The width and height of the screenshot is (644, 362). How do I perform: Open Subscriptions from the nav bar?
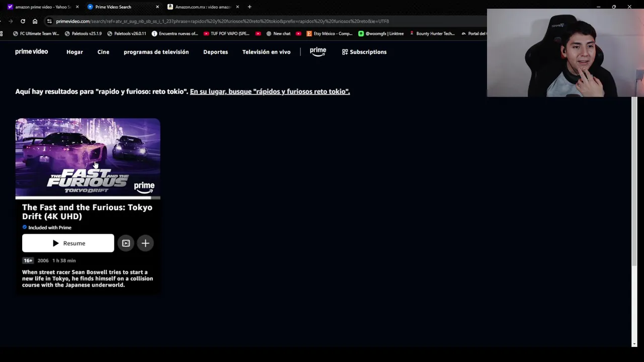point(364,52)
